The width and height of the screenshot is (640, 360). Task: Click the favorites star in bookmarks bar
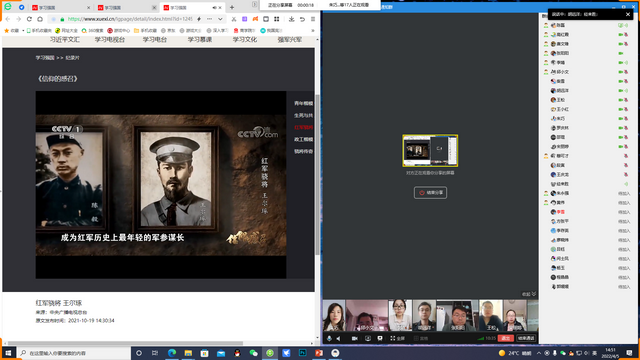point(7,30)
